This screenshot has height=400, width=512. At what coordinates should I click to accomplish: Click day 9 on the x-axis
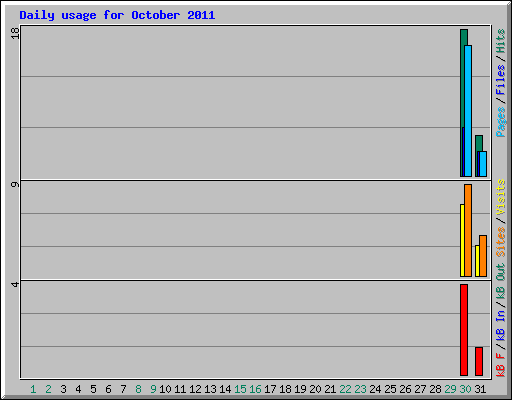153,389
